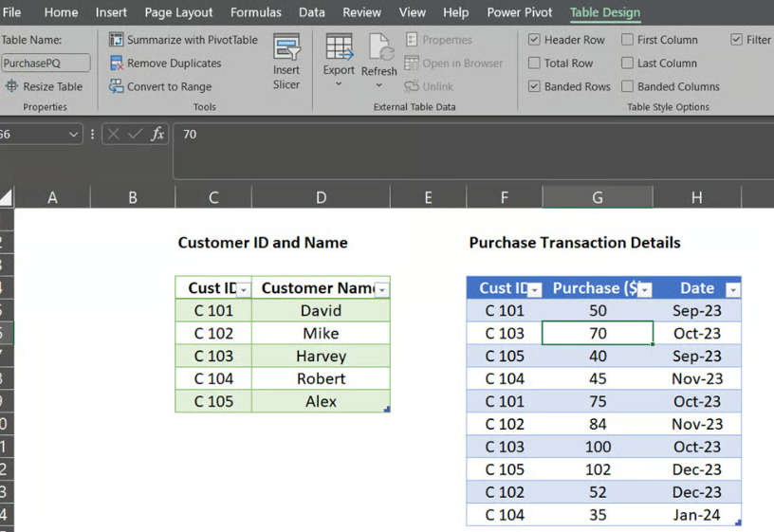The height and width of the screenshot is (532, 774).
Task: Enable the Total Row checkbox
Action: 534,64
